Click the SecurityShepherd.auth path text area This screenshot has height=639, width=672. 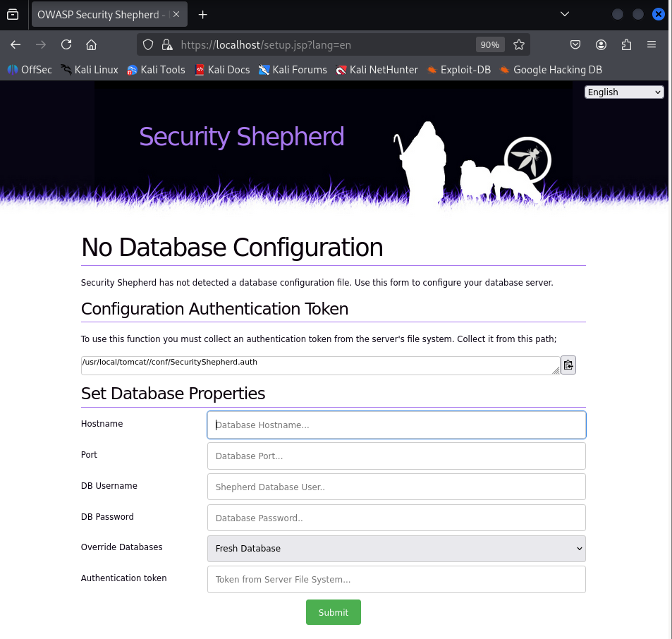[320, 365]
